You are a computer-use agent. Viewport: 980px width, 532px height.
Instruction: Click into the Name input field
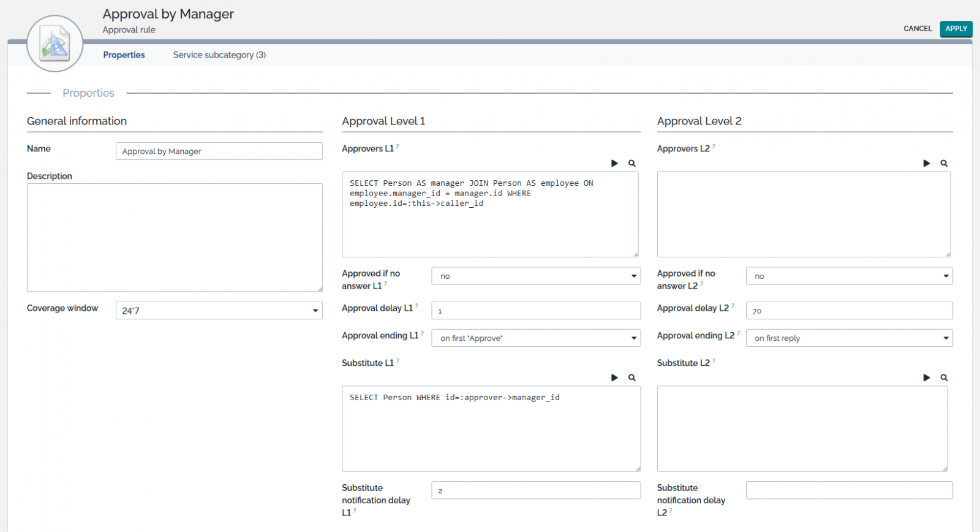[219, 151]
